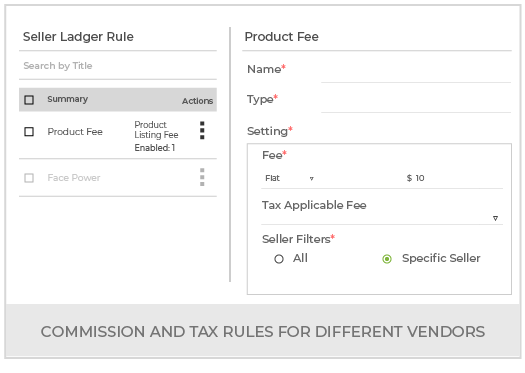Click the Enabled: 1 status text
525x373 pixels.
[155, 148]
